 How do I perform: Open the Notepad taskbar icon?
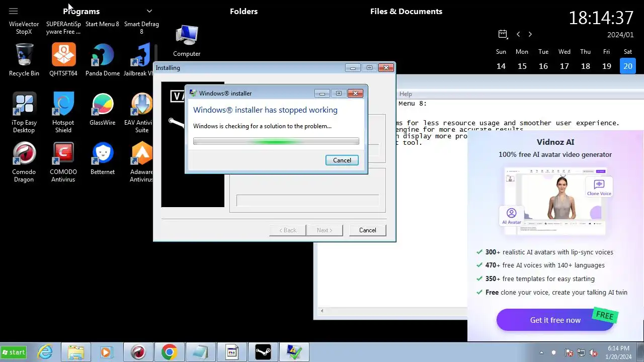click(200, 352)
